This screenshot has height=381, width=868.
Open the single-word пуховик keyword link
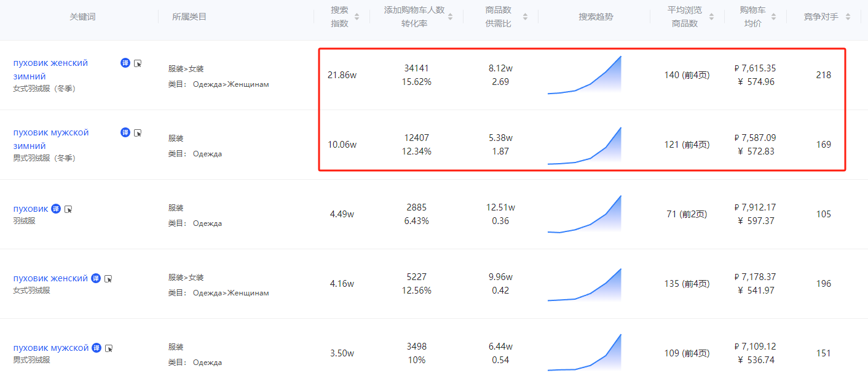[31, 209]
